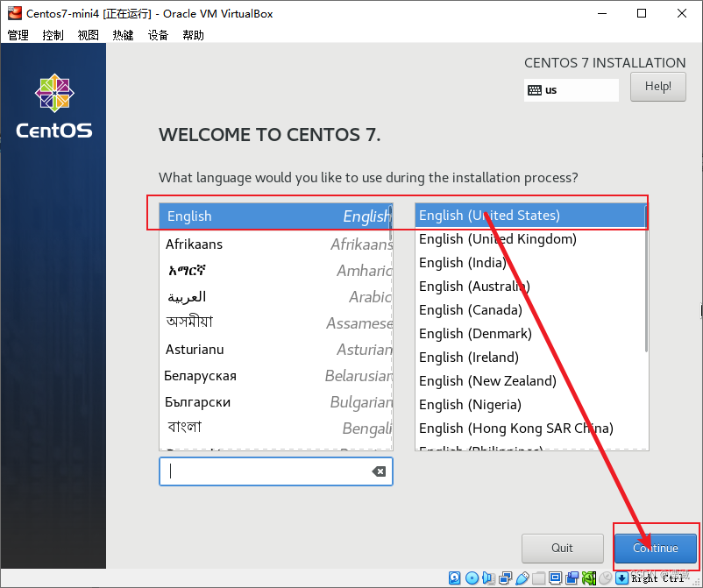Click the language list scrollbar
The width and height of the screenshot is (703, 588).
390,223
